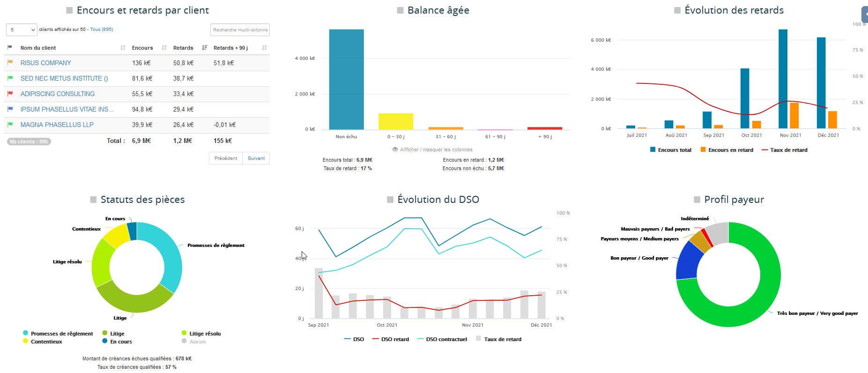Sort table by Nom du client arrows

(123, 48)
